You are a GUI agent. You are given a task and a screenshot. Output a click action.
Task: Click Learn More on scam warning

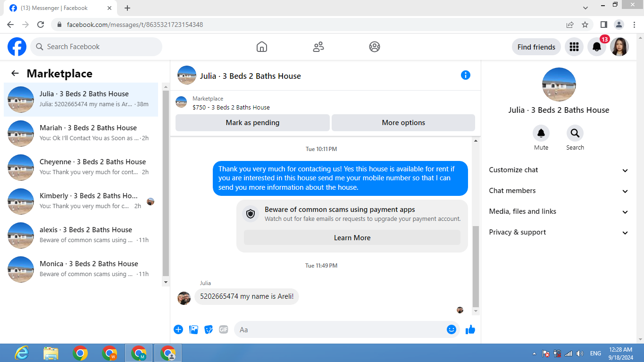point(352,238)
